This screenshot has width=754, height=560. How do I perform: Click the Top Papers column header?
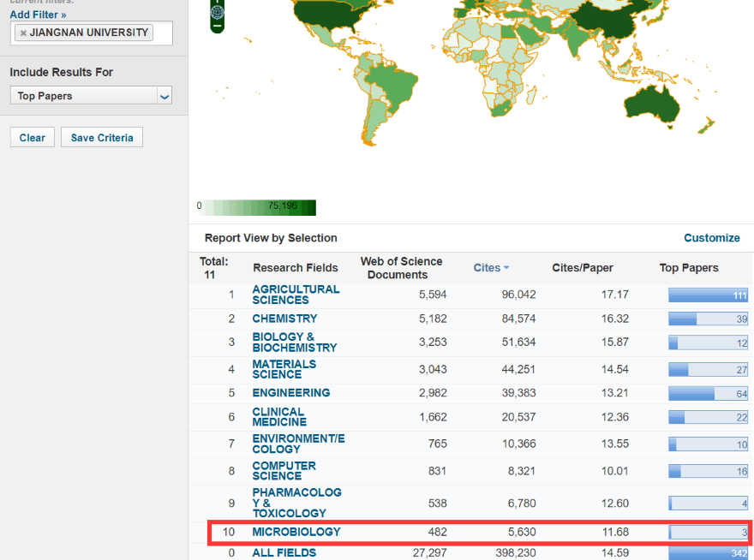pyautogui.click(x=688, y=268)
